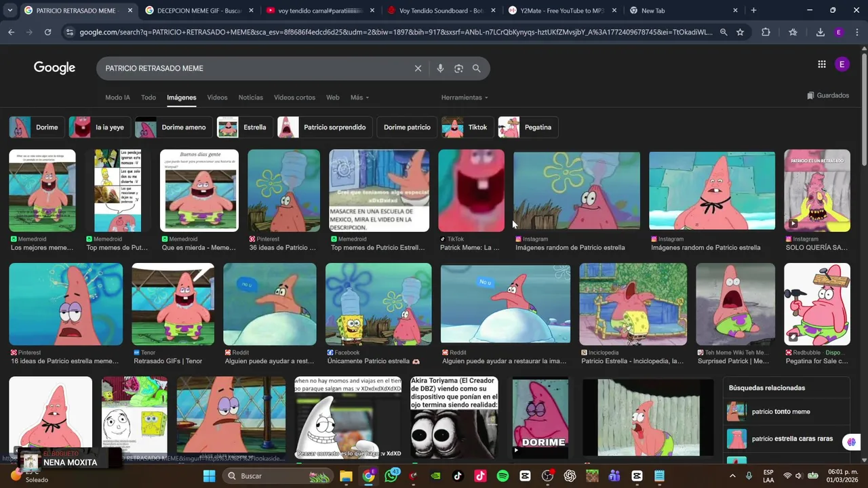Screen dimensions: 868x488
Task: Open clock and date 06:01 p. m.
Action: tap(843, 476)
